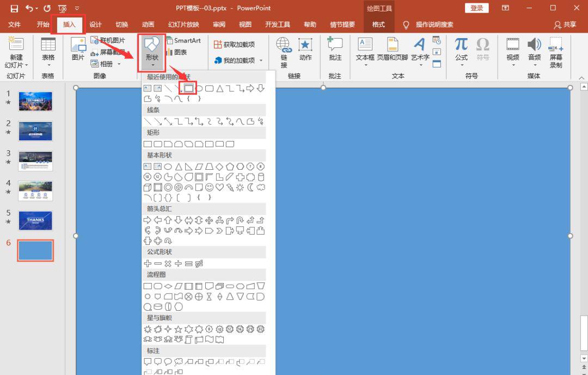The image size is (588, 375).
Task: Open the 音频 audio dropdown
Action: point(535,64)
